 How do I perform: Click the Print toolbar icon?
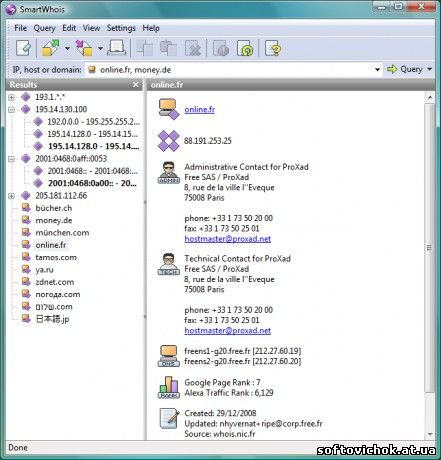(117, 49)
